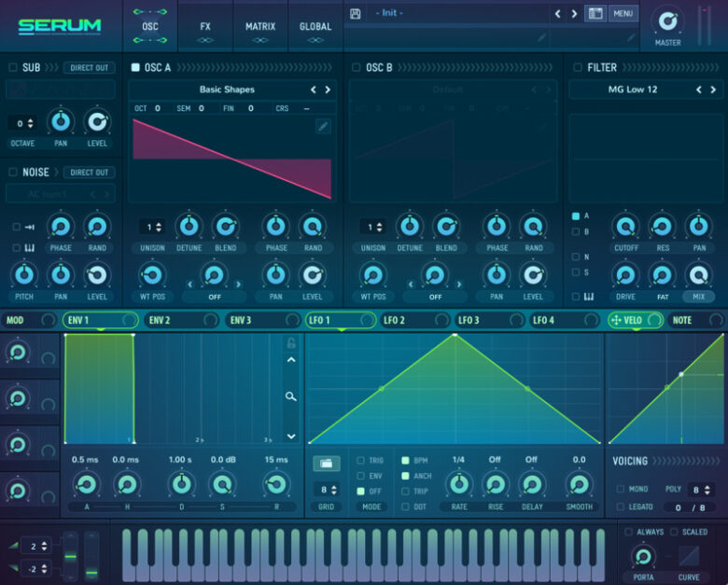Toggle filter routing checkbox A
The image size is (728, 585).
pos(576,216)
